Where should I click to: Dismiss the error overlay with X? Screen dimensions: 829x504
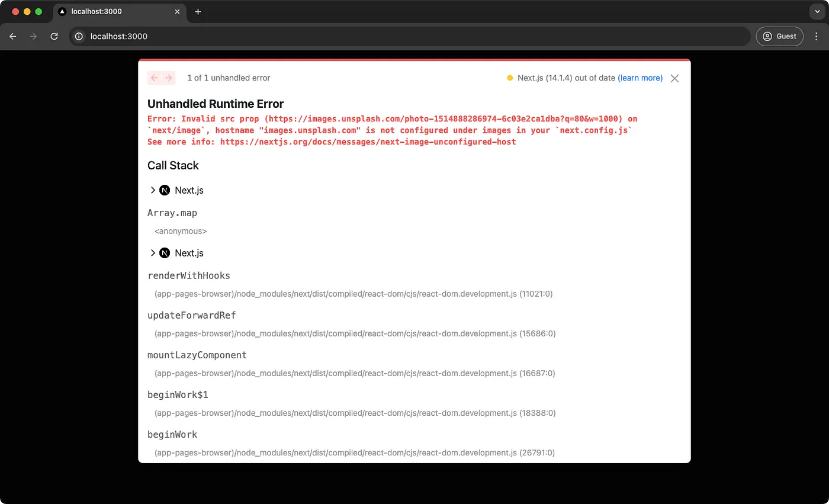pos(674,78)
